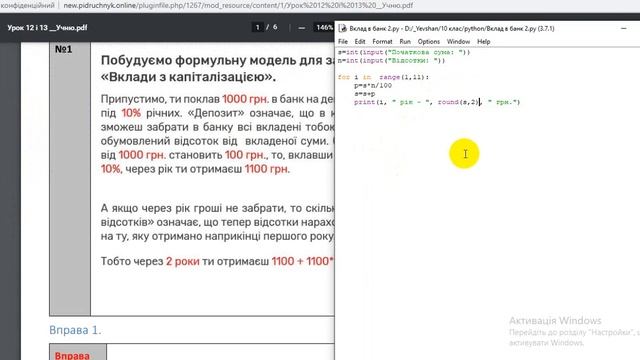
Task: Open the Run menu in IDLE
Action: click(x=405, y=42)
